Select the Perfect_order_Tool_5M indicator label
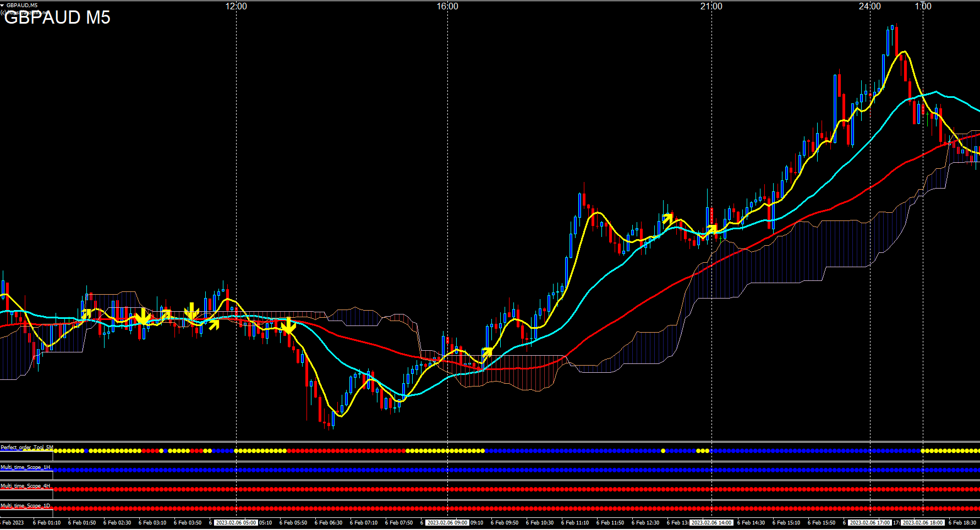This screenshot has height=530, width=980. point(26,448)
